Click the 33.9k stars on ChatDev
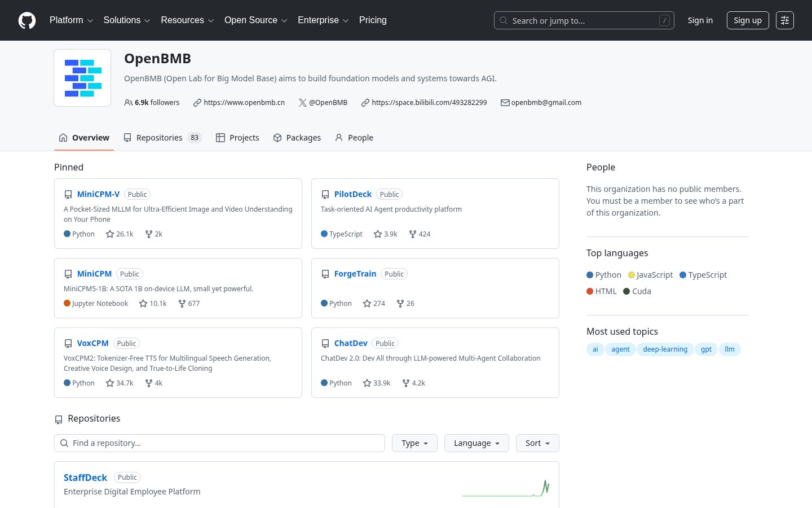The image size is (812, 508). (x=377, y=383)
